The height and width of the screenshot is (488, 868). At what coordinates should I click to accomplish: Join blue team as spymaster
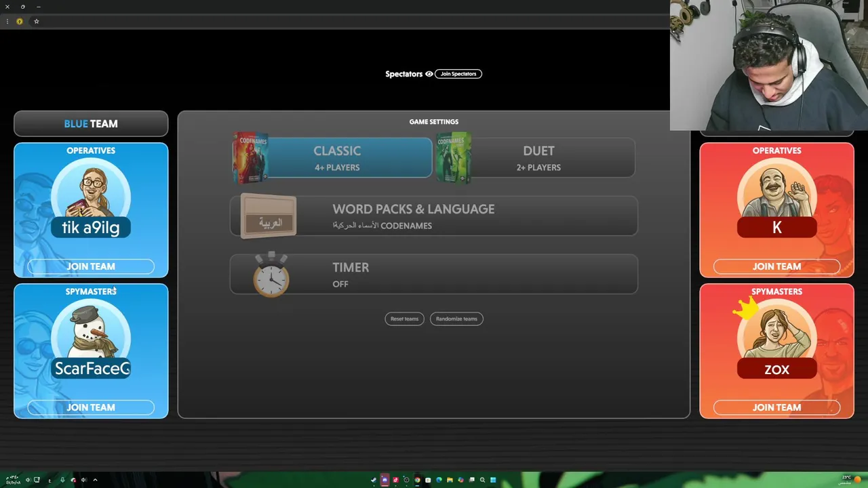(x=91, y=407)
